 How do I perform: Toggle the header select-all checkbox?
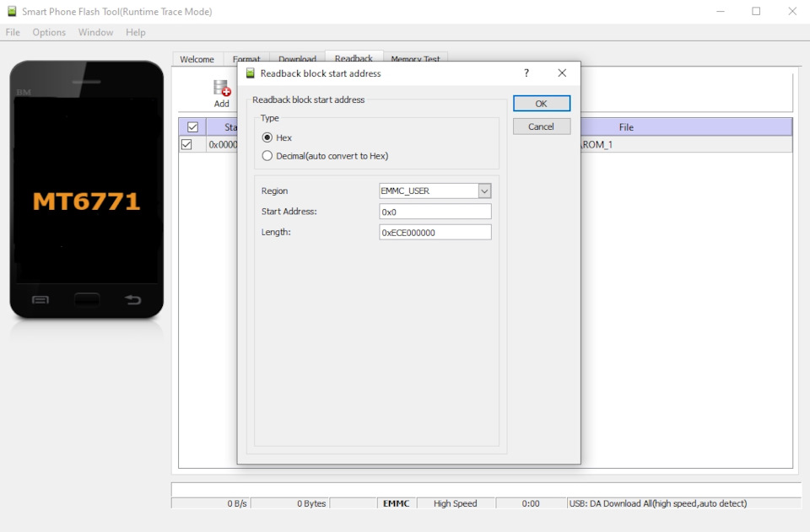pyautogui.click(x=192, y=127)
